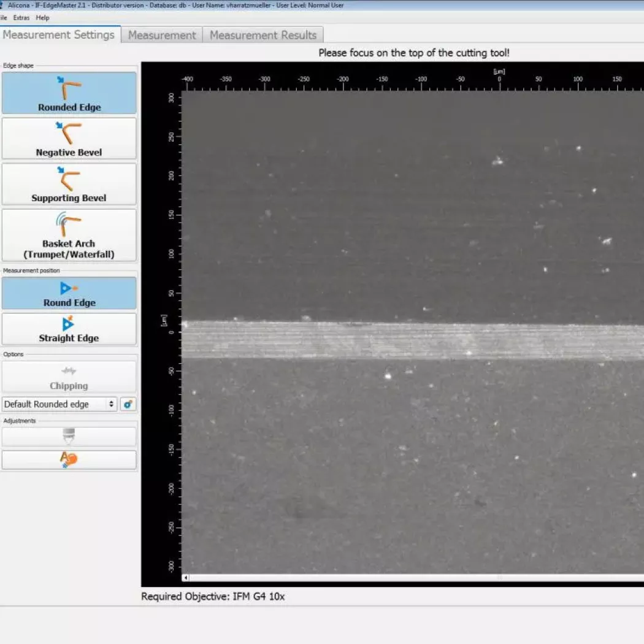Choose the Negative Bevel edge shape
The image size is (644, 644).
69,139
